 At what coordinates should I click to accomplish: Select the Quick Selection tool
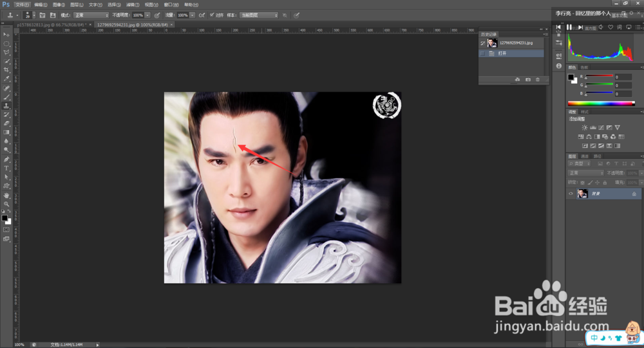(6, 61)
